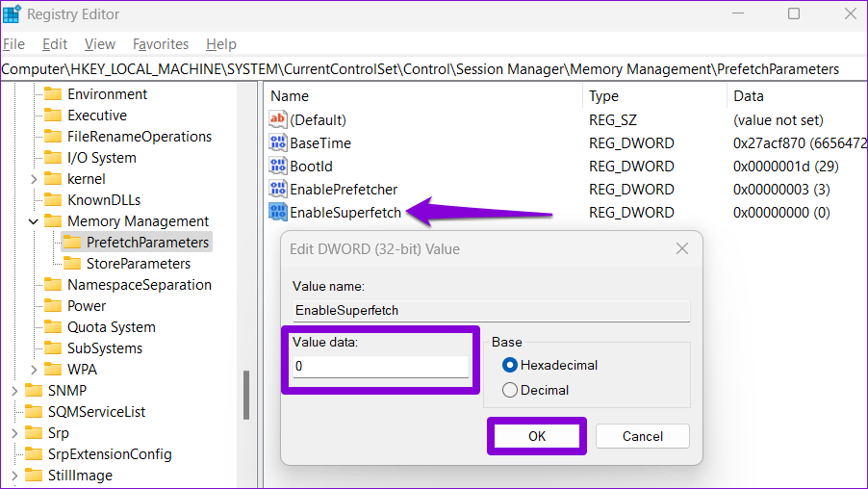Select the Hexadecimal base option

[509, 365]
